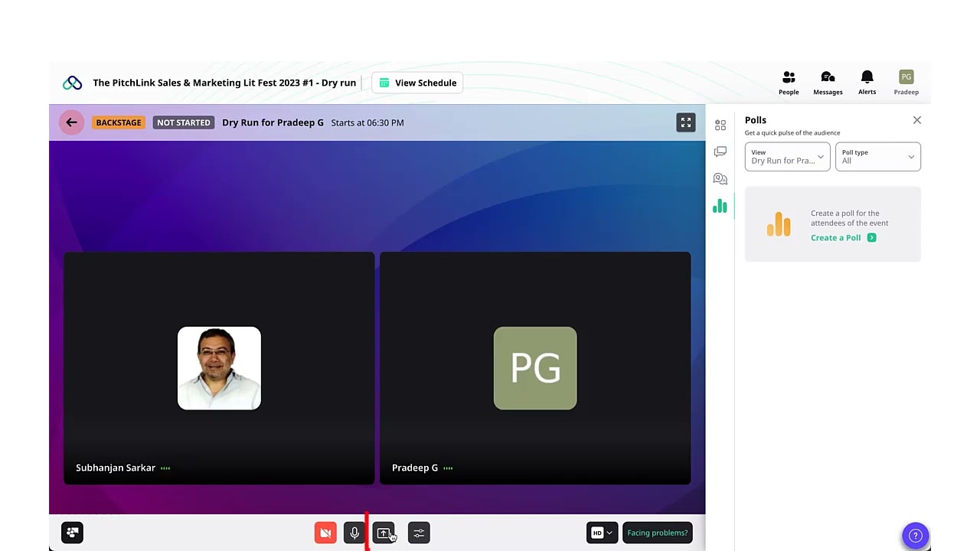The height and width of the screenshot is (551, 980).
Task: Close the Polls panel
Action: click(x=916, y=120)
